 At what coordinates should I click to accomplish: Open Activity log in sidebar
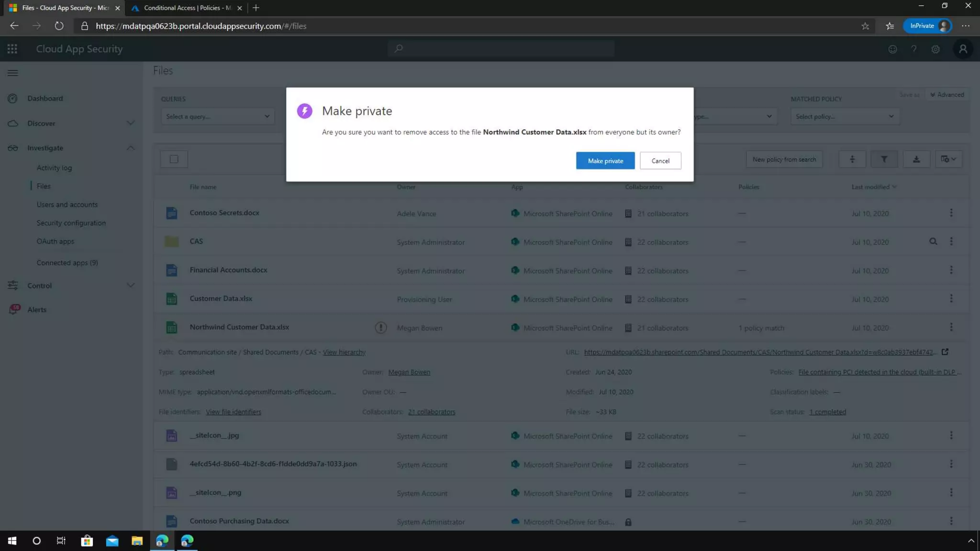tap(54, 168)
